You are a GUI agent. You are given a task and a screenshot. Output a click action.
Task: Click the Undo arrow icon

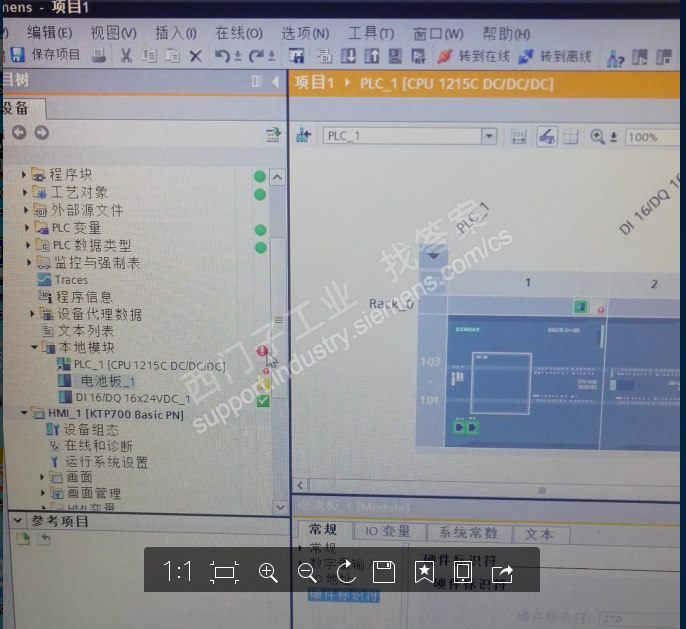pyautogui.click(x=222, y=56)
